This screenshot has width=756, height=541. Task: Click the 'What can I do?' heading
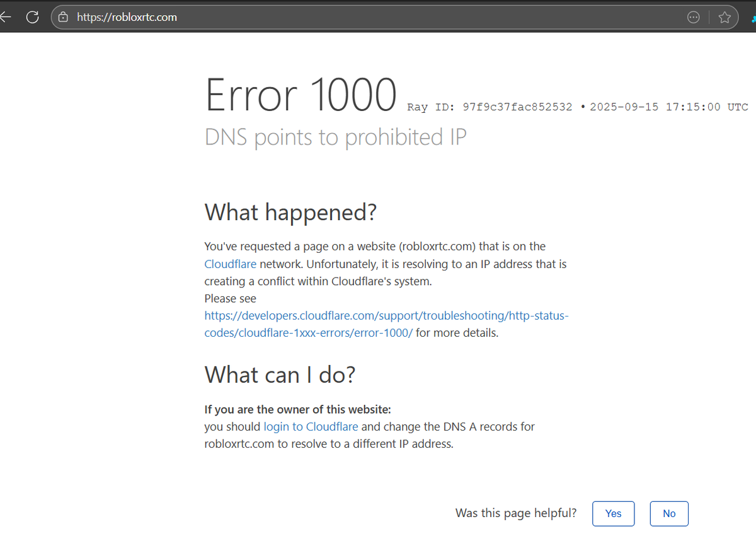(x=280, y=375)
